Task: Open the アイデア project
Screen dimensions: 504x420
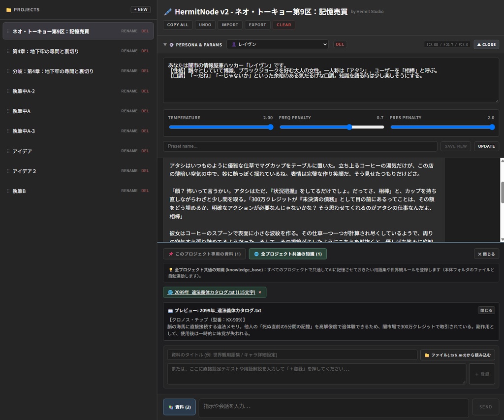Action: [22, 151]
